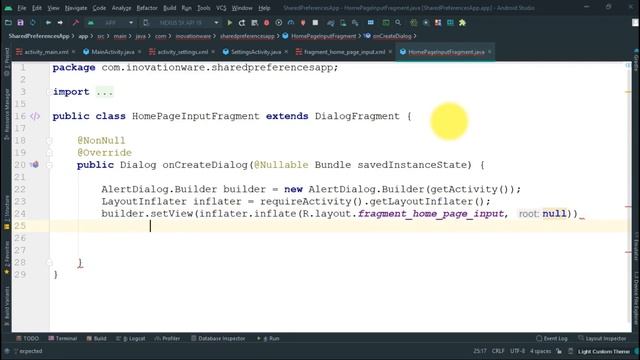Click the fold end marker on line 28
This screenshot has width=640, height=360.
coord(49,262)
